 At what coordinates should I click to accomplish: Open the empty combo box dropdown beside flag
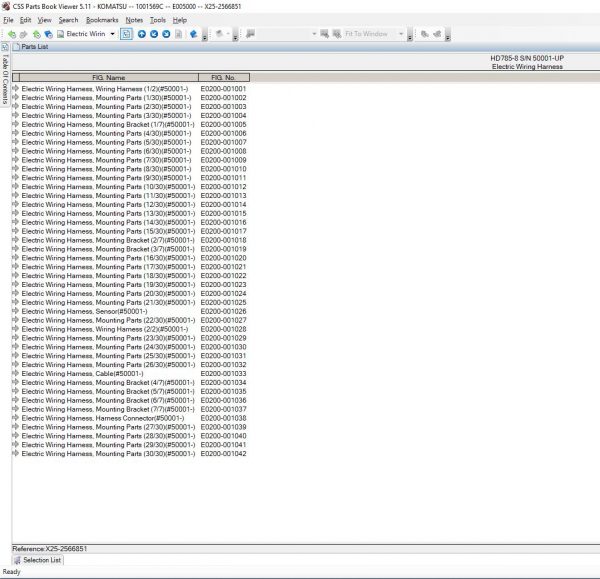pos(314,34)
